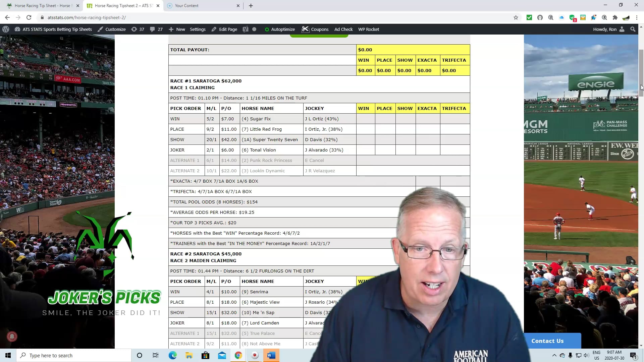
Task: Click Edit Page in the admin bar
Action: 224,29
